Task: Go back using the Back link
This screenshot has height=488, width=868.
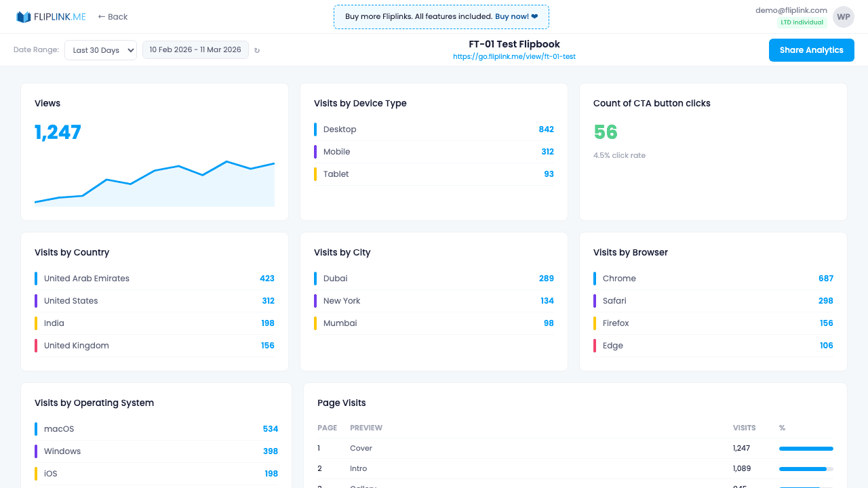Action: point(112,16)
